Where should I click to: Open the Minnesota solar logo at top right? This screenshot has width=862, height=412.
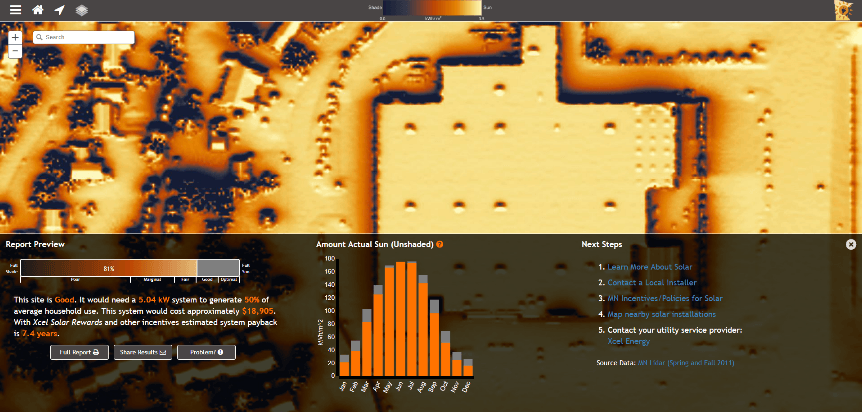(x=843, y=10)
